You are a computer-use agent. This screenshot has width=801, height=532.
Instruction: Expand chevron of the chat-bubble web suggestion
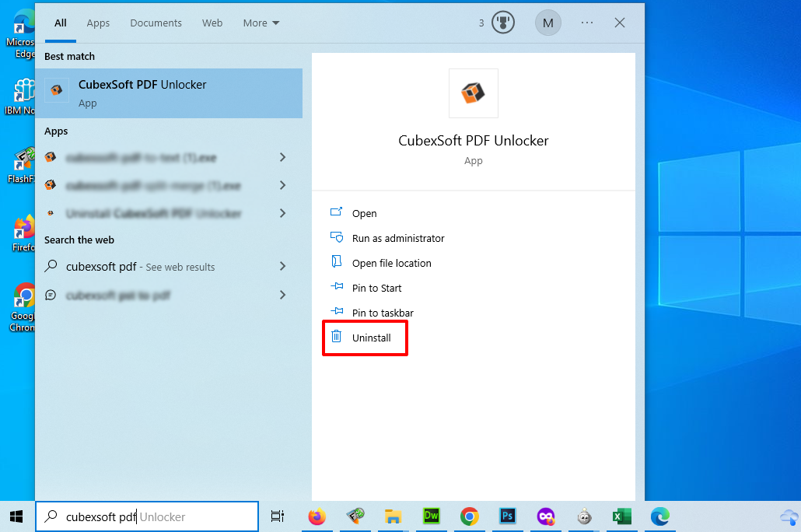click(x=282, y=295)
